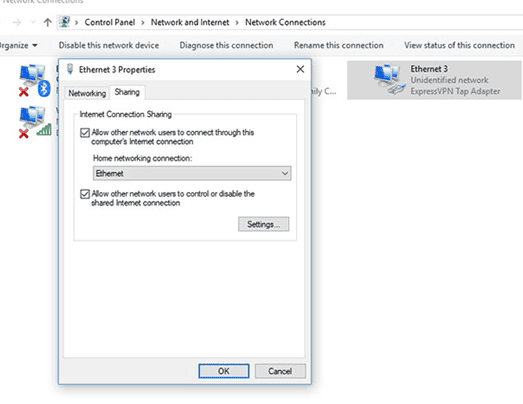523x404 pixels.
Task: Close the Ethernet 3 Properties dialog
Action: coord(300,69)
